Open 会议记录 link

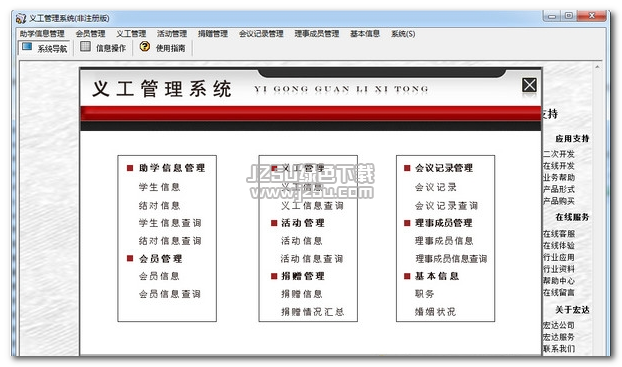click(x=436, y=187)
